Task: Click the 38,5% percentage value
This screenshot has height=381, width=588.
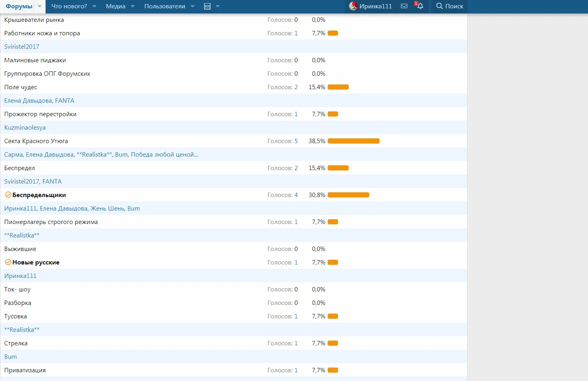Action: tap(317, 141)
